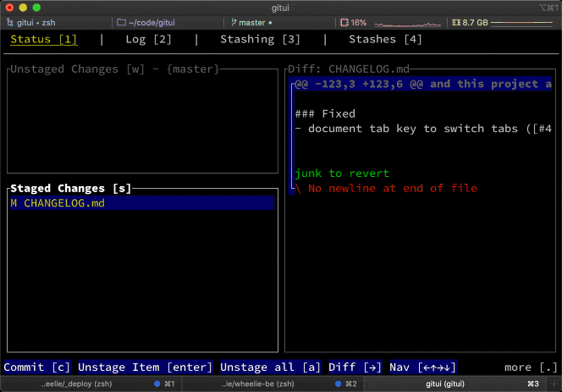
Task: Expand more commands with more [.]
Action: (530, 367)
